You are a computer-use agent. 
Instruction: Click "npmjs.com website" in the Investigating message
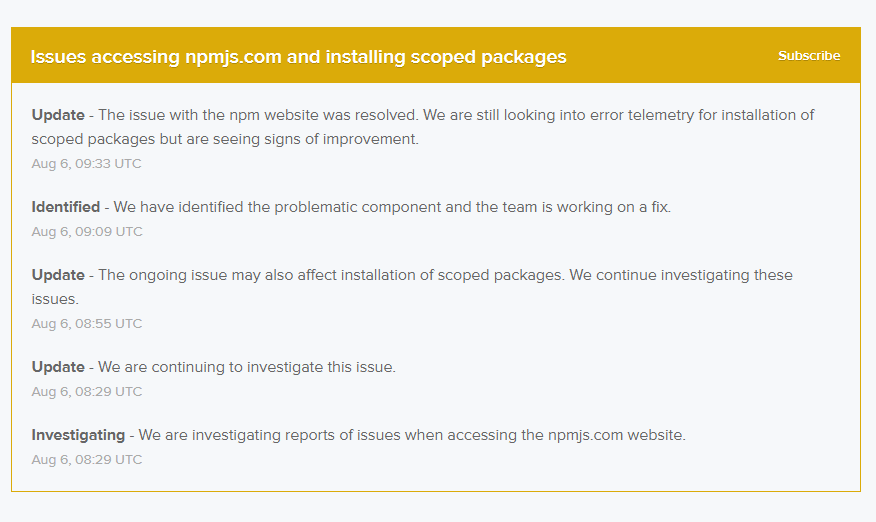[x=616, y=435]
